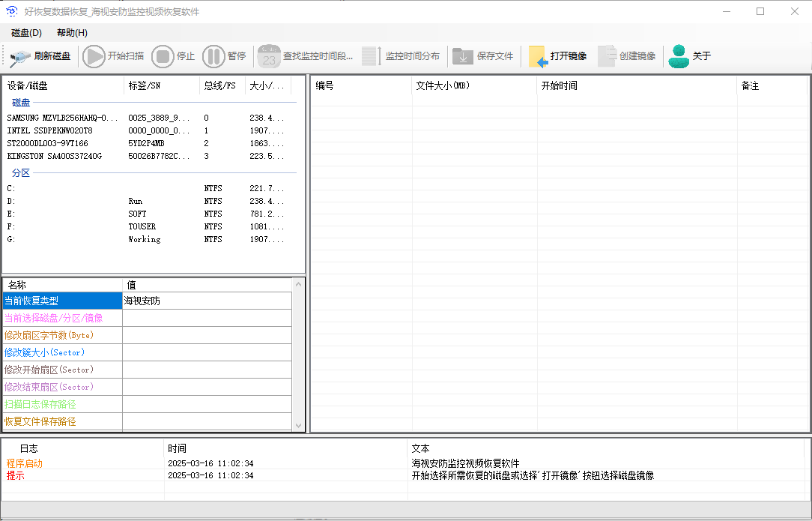This screenshot has width=812, height=521.
Task: Click the 文件大小(MB) column header
Action: click(x=474, y=85)
